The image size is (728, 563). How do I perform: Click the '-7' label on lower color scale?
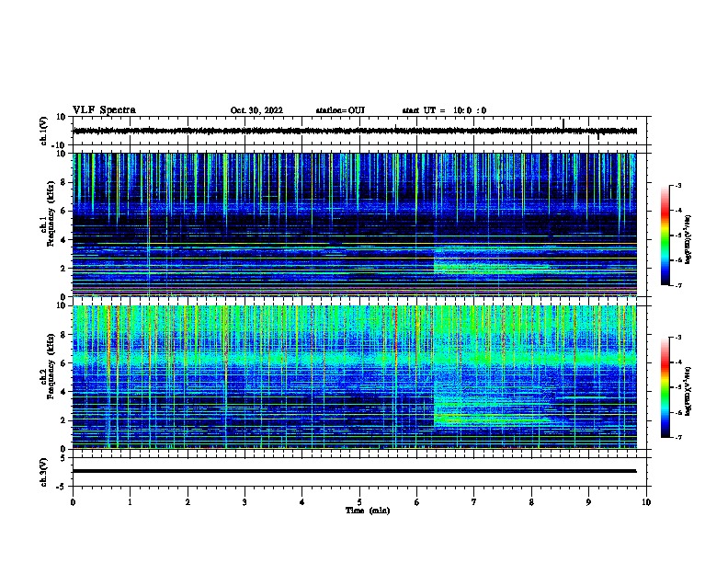point(678,438)
